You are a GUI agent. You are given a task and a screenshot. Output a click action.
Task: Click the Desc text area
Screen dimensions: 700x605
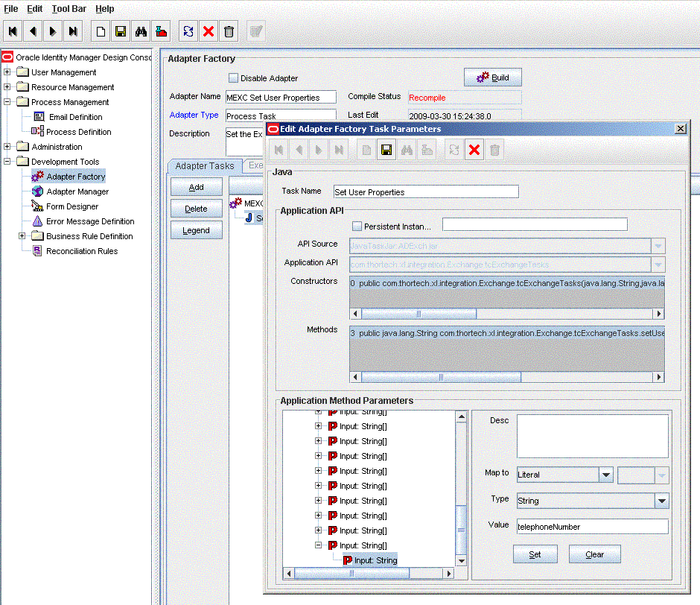tap(593, 436)
